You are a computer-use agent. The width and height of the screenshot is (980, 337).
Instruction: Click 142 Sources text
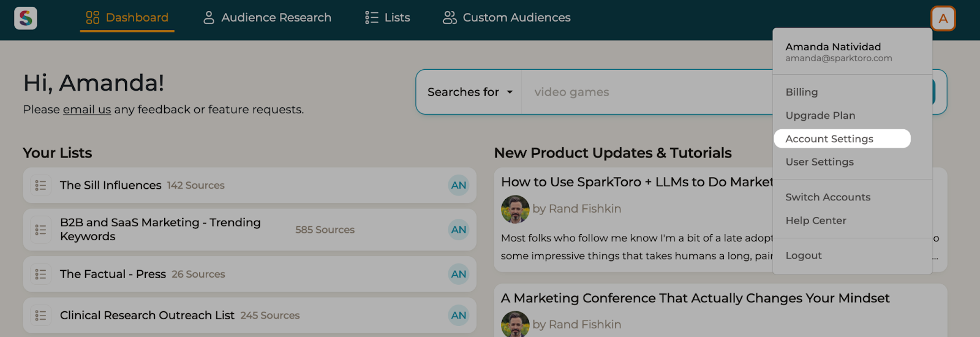point(196,185)
